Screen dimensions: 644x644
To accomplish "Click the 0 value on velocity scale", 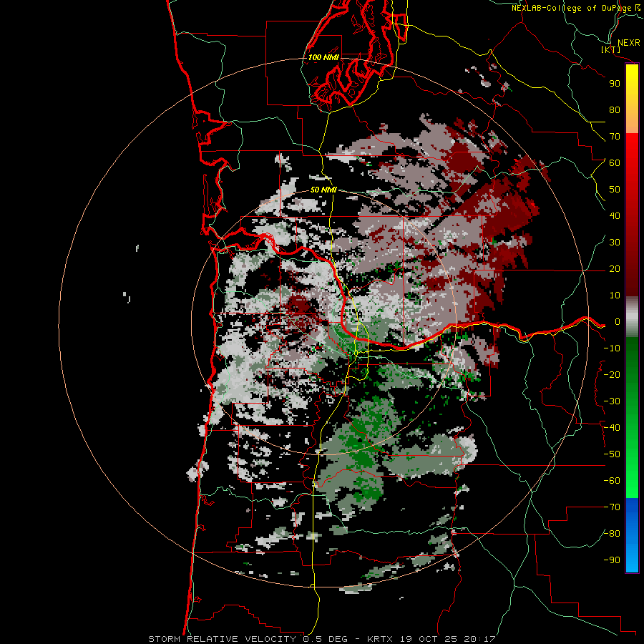I will [x=617, y=322].
